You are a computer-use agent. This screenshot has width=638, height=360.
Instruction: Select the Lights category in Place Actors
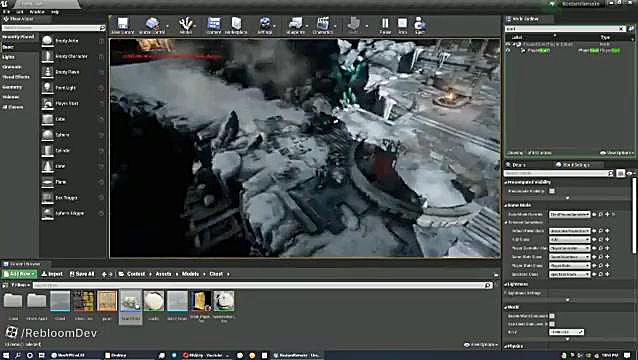9,57
